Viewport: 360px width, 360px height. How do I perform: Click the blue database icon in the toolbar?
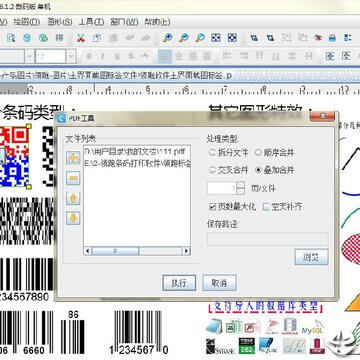27,38
